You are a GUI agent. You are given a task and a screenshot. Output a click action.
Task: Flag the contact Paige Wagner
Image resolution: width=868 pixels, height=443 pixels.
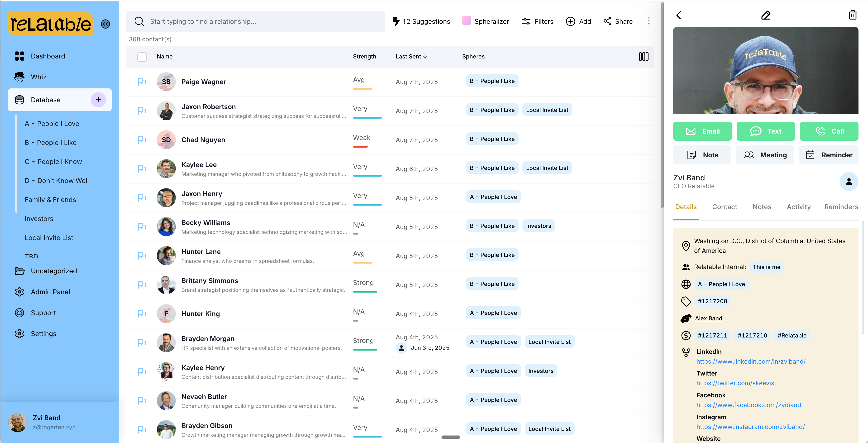[x=142, y=82]
